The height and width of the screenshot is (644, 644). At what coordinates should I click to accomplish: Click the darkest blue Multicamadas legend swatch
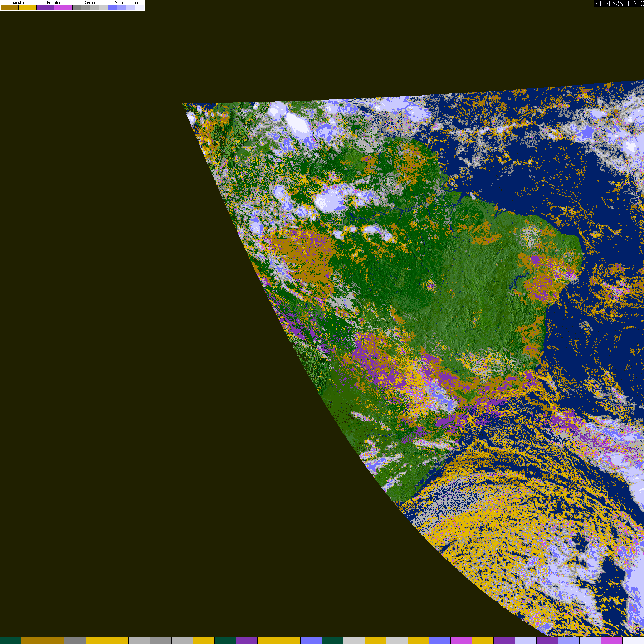pos(112,7)
